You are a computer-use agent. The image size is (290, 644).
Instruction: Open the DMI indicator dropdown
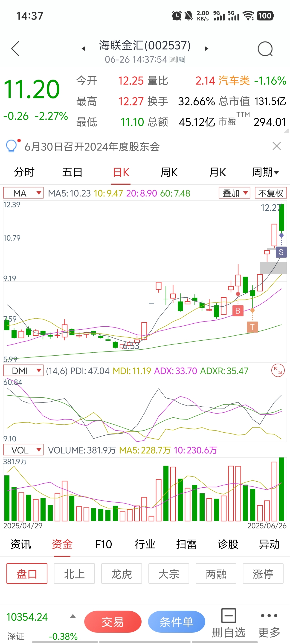click(23, 371)
